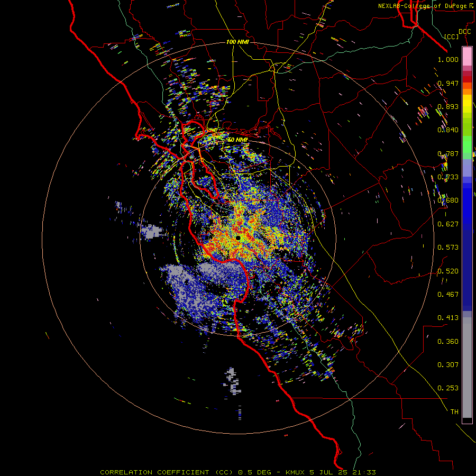
Task: Click the 'TH' threshold label on the scale
Action: click(x=454, y=412)
